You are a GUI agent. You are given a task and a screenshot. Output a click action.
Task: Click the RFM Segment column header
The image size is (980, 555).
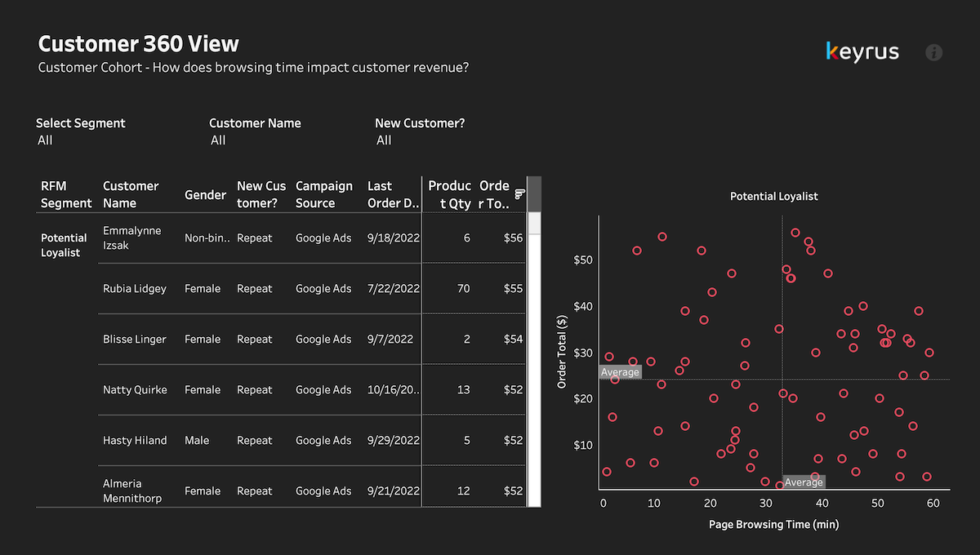66,194
